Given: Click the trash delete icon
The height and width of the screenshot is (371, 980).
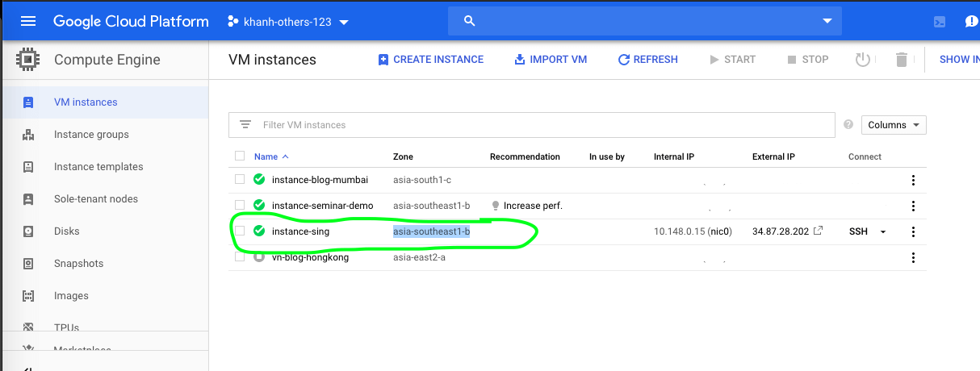Looking at the screenshot, I should click(902, 60).
